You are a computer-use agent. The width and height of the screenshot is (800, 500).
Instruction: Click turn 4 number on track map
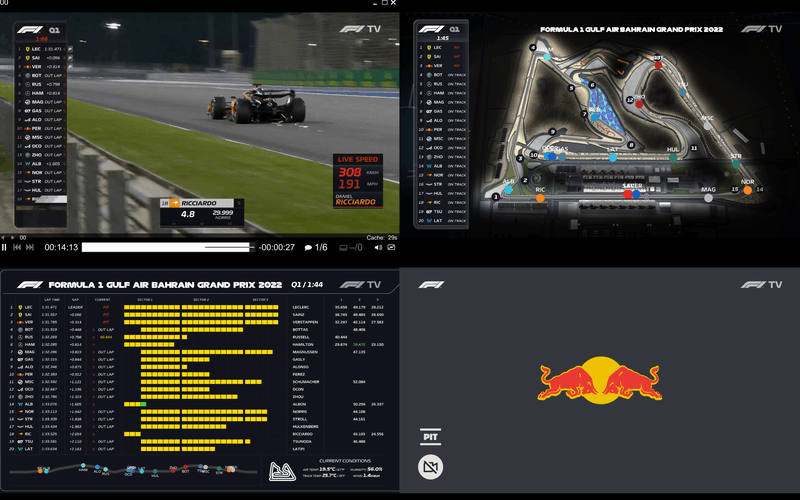coord(533,47)
